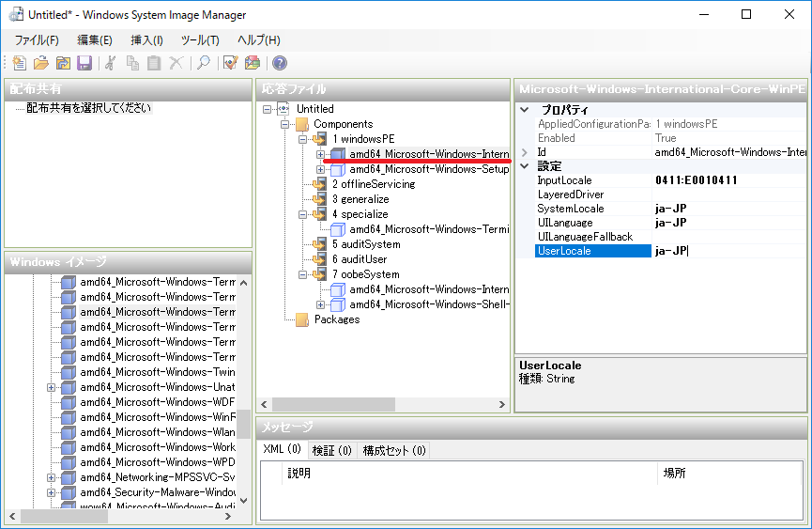Validate the answer file via checkmark icon
812x529 pixels.
(230, 63)
